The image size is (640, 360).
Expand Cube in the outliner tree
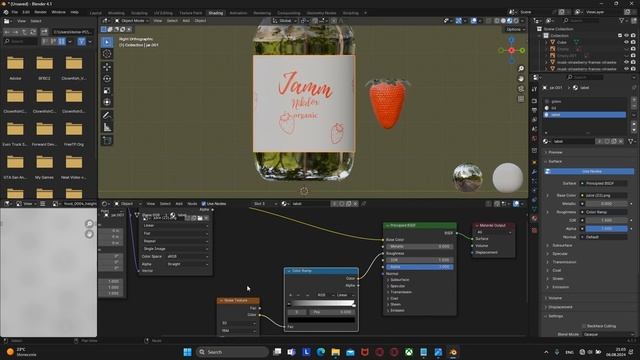click(x=547, y=42)
